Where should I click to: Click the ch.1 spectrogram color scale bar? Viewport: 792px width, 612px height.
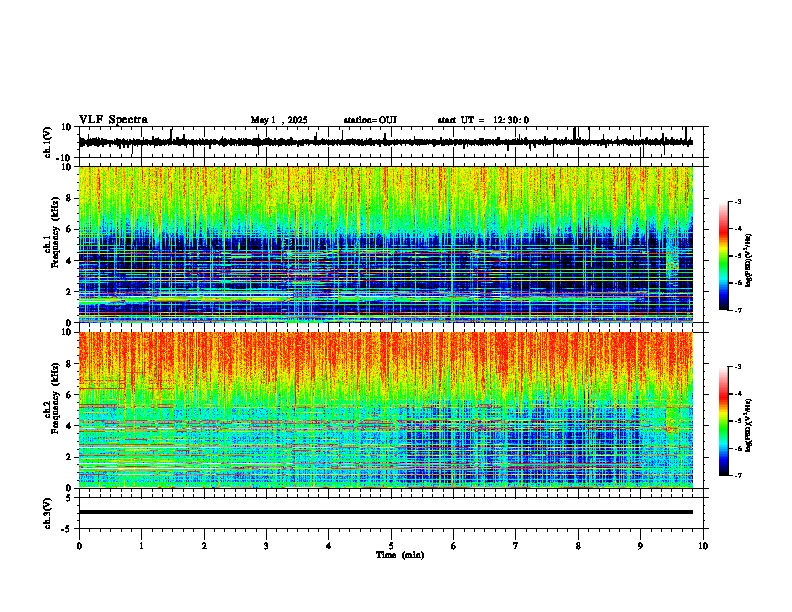724,256
